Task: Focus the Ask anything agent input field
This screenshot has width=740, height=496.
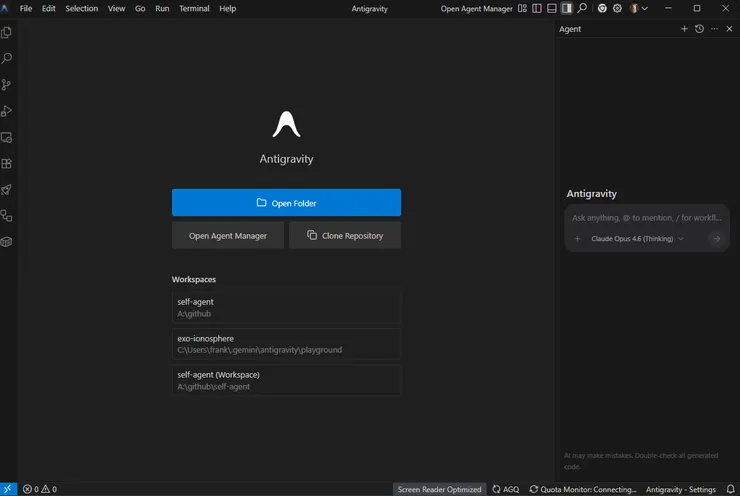Action: (647, 218)
